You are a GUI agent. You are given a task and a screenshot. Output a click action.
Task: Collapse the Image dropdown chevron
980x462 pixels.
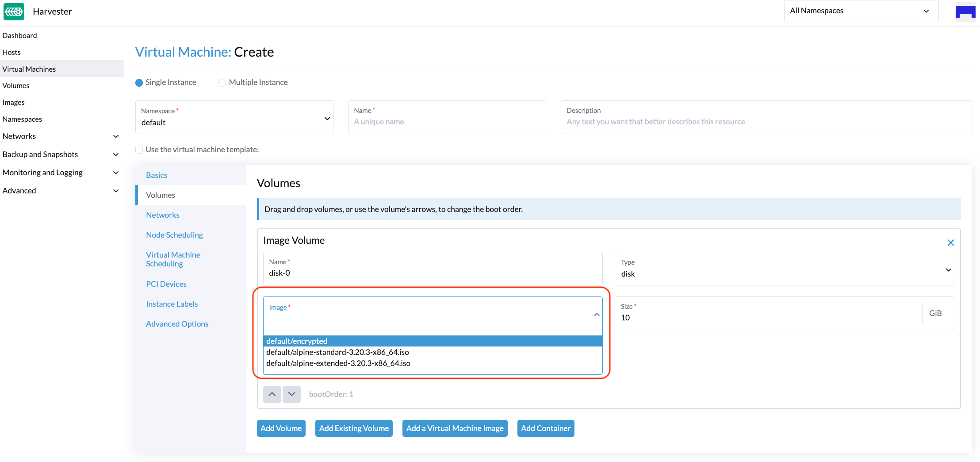(597, 314)
